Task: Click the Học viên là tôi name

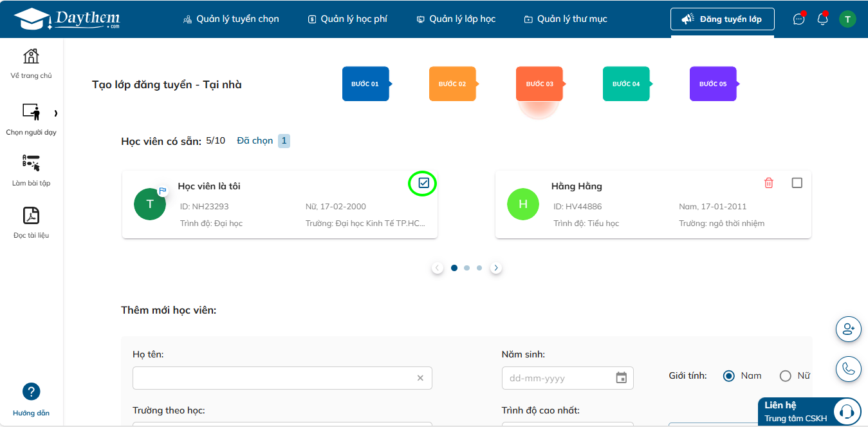Action: (x=209, y=186)
